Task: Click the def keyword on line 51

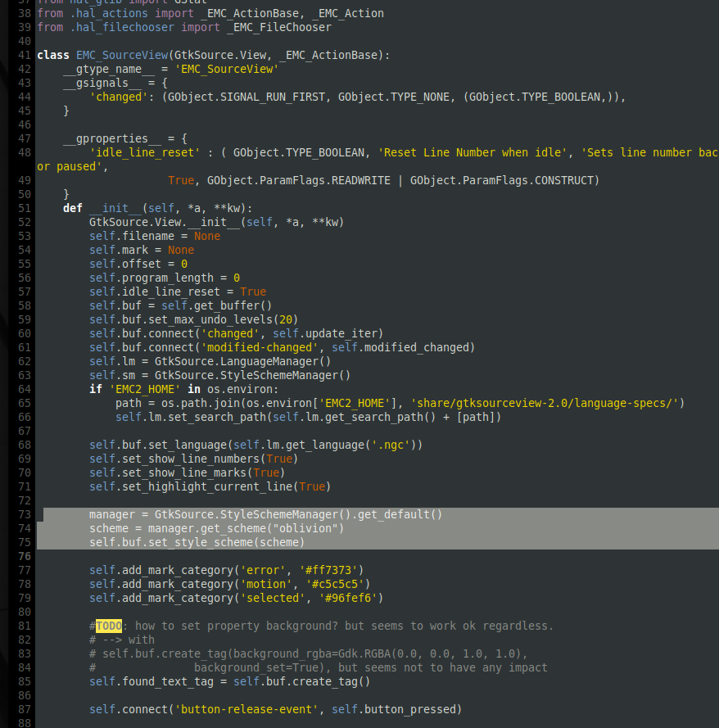Action: coord(73,209)
